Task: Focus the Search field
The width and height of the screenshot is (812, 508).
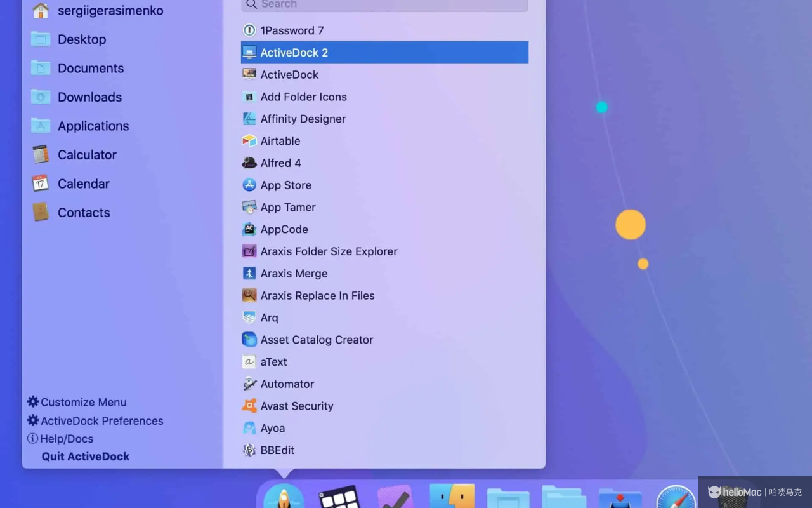Action: point(384,5)
